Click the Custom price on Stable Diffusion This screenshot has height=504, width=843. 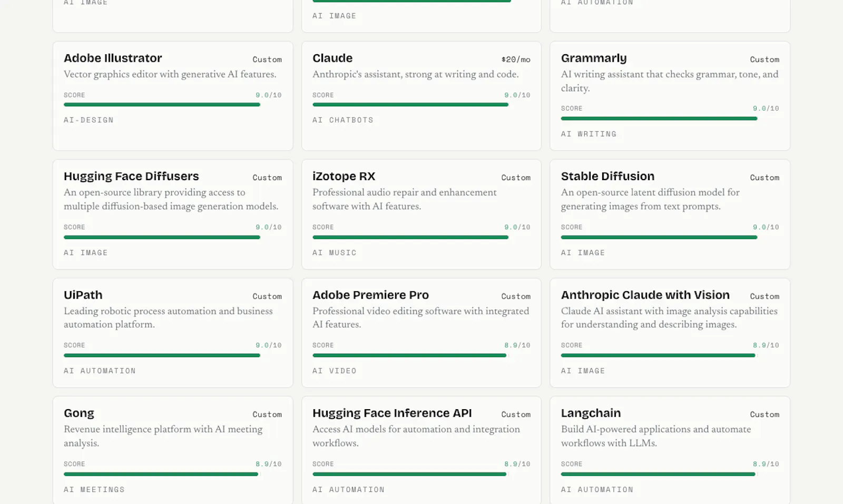[764, 177]
